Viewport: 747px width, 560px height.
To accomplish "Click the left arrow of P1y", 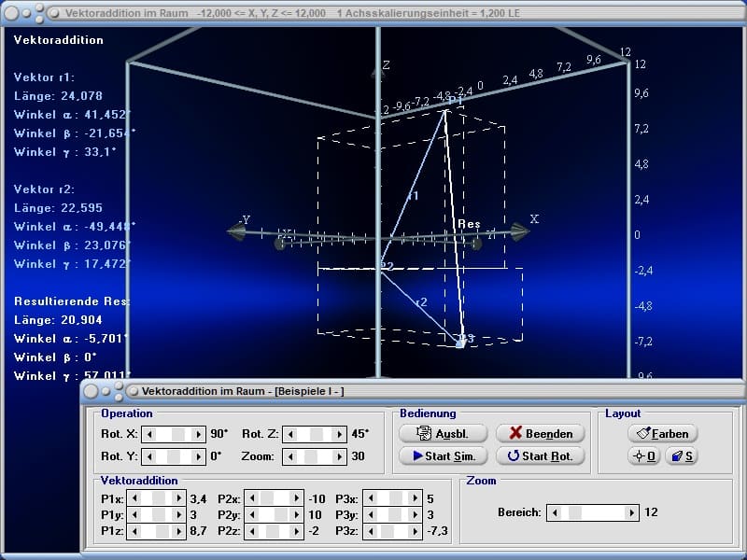I will coord(134,515).
